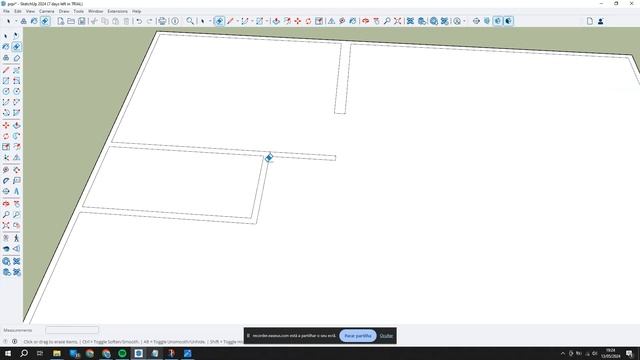Image resolution: width=640 pixels, height=360 pixels.
Task: Open the Camera menu
Action: click(47, 11)
